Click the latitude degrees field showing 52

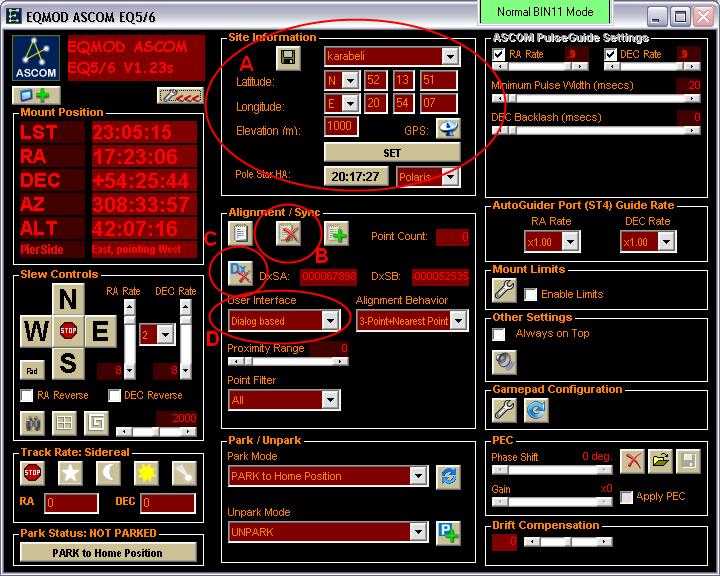[376, 80]
